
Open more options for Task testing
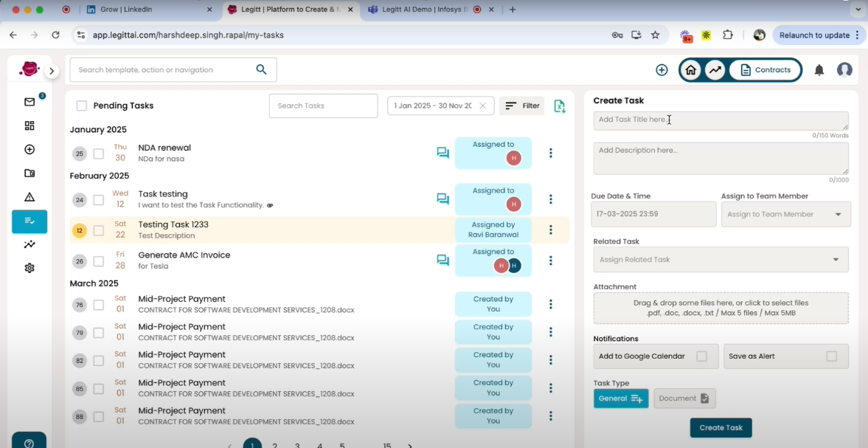click(550, 199)
